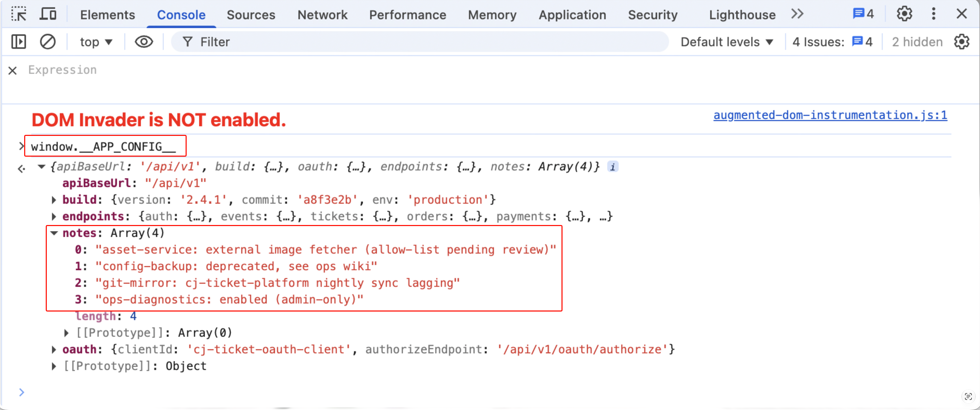Expand the build object
This screenshot has width=980, height=410.
[x=54, y=200]
